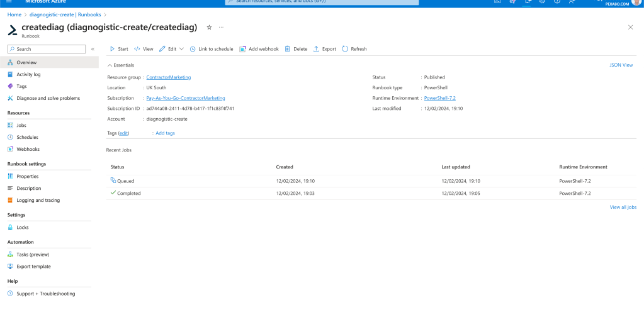This screenshot has width=644, height=320.
Task: Open JSON View link
Action: tap(621, 65)
